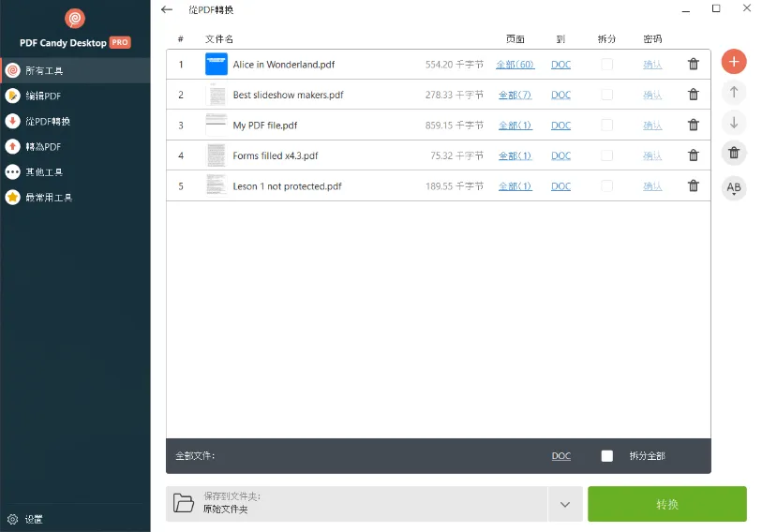The image size is (762, 532).
Task: Change DOC format for all files
Action: click(x=560, y=456)
